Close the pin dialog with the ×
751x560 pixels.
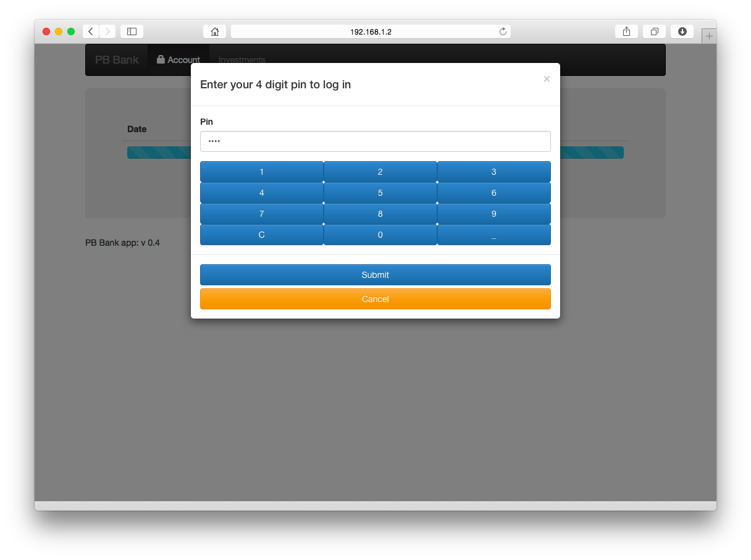click(x=547, y=79)
